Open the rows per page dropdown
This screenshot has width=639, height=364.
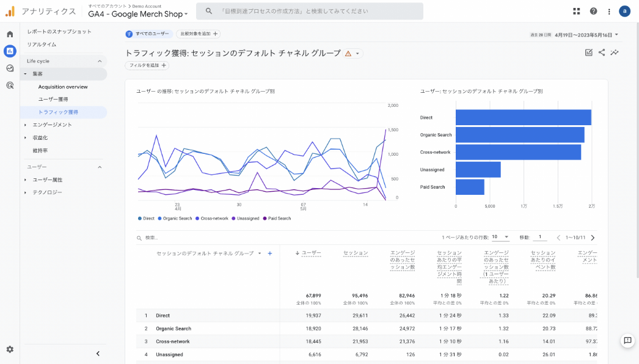point(500,237)
